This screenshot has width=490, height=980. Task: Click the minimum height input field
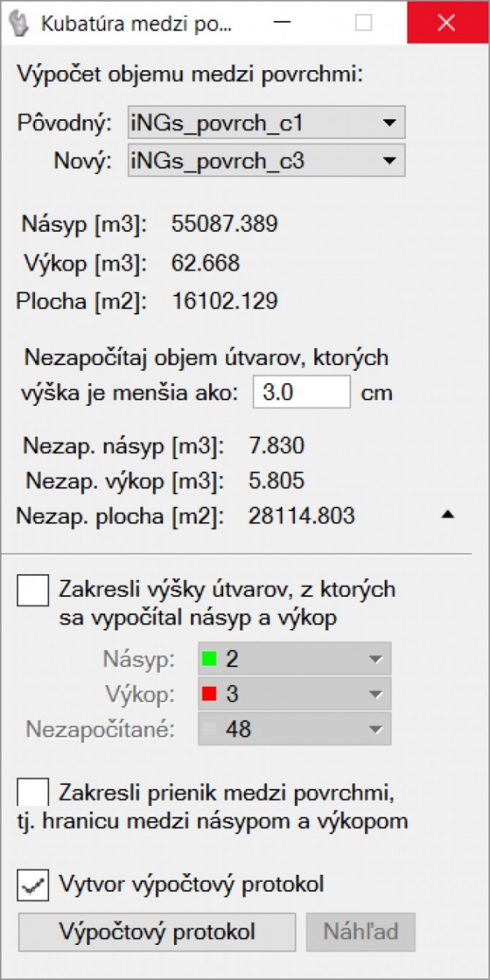tap(301, 393)
